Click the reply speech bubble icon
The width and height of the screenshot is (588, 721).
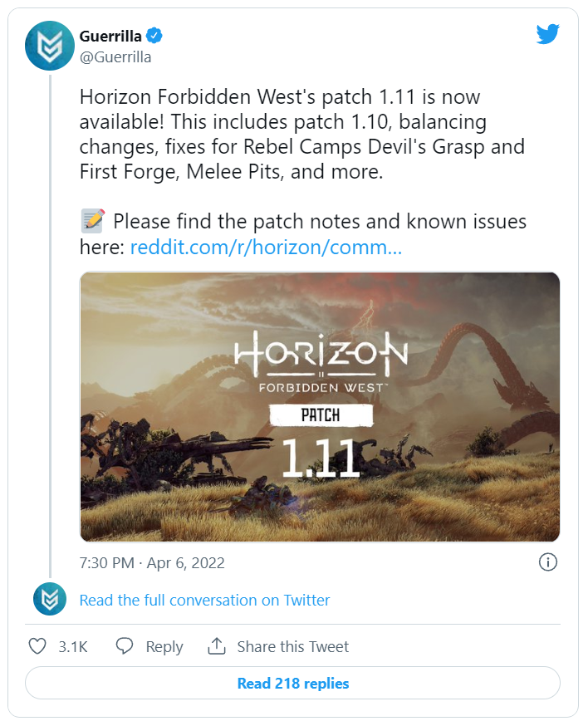[125, 646]
